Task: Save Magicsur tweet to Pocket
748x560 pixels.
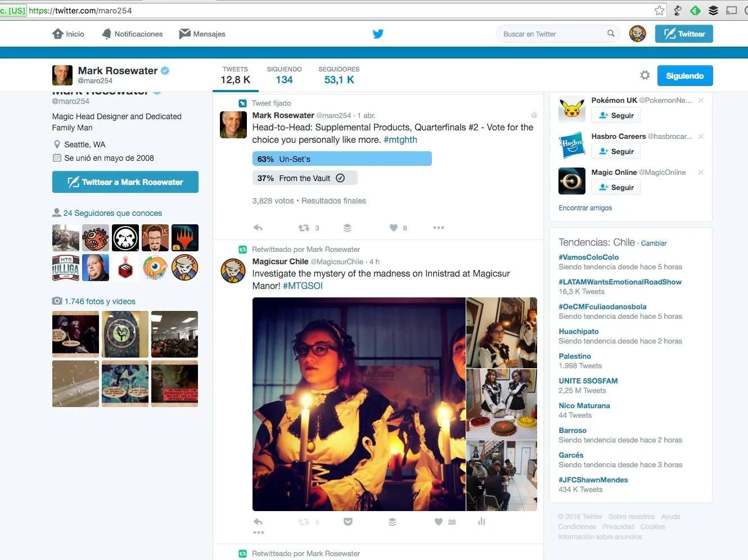Action: [x=348, y=522]
